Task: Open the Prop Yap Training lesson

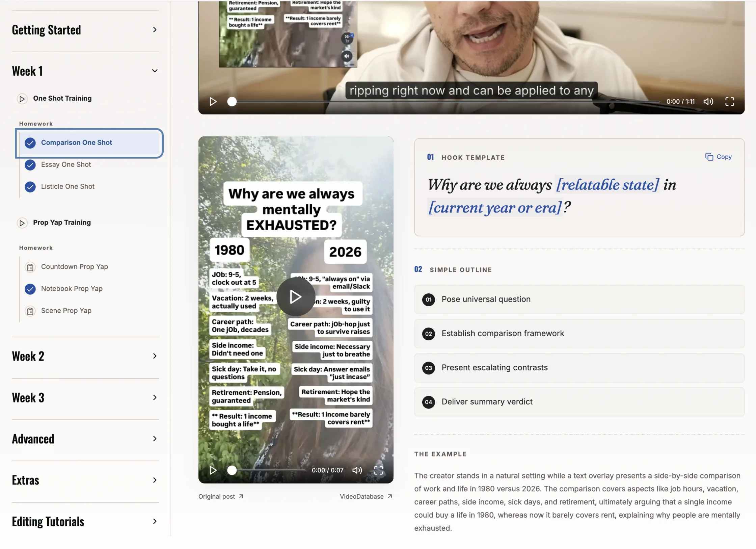Action: coord(62,223)
